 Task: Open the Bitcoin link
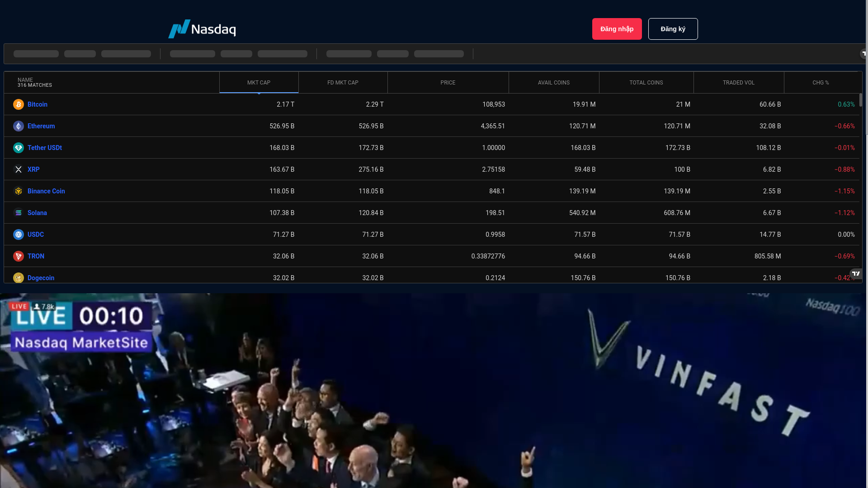pyautogui.click(x=38, y=104)
